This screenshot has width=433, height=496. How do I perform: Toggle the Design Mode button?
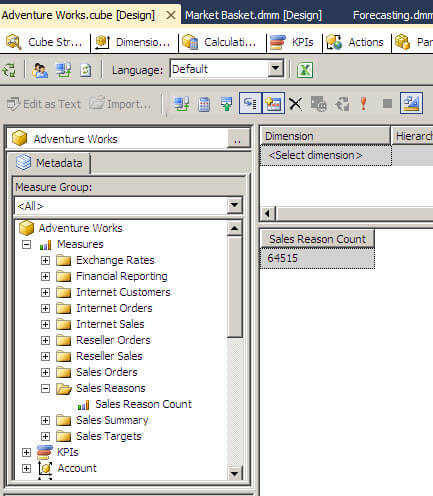coord(411,103)
